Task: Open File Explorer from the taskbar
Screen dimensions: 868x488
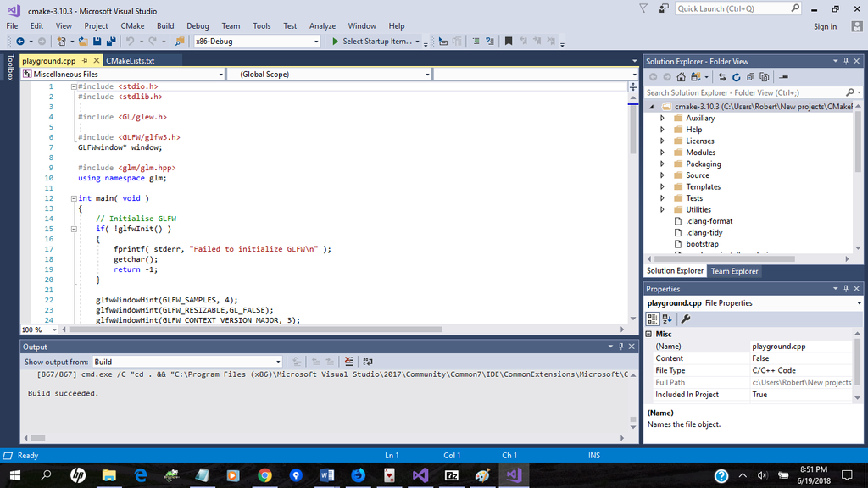Action: (109, 475)
